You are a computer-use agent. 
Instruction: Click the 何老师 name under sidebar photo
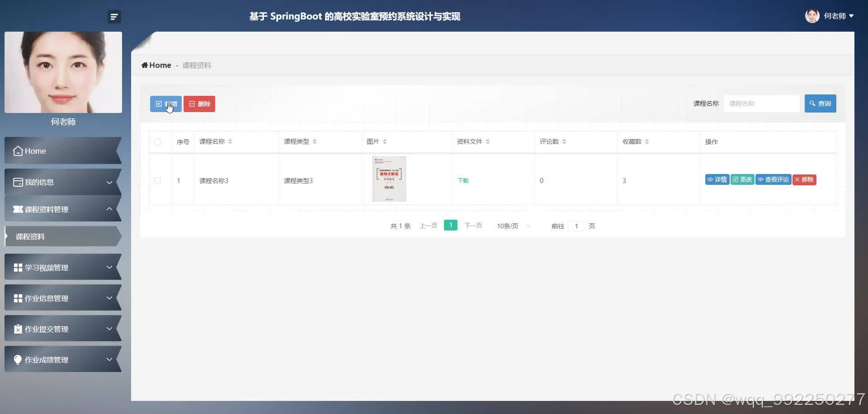click(63, 122)
